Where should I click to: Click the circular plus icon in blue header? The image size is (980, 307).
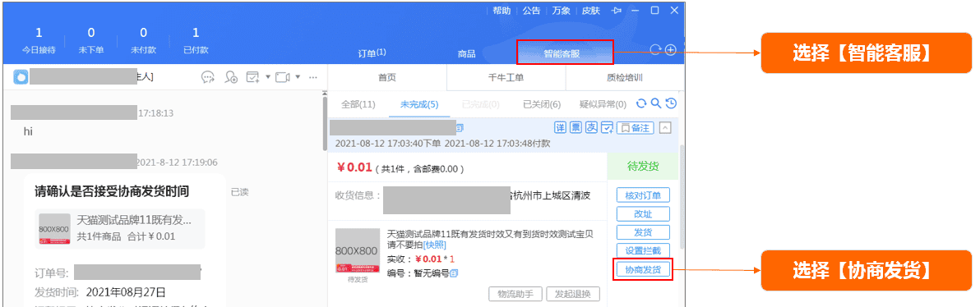[671, 50]
